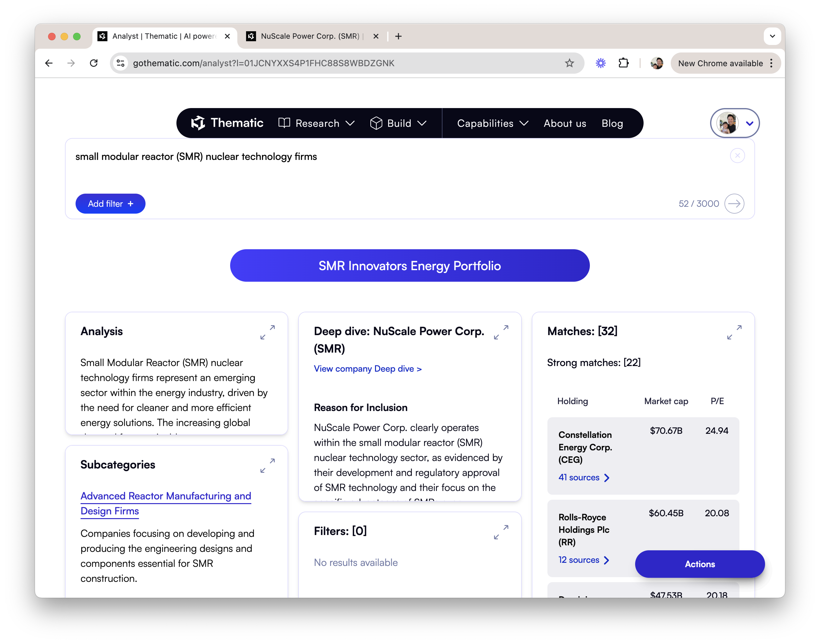
Task: Open the Build dropdown menu
Action: click(x=398, y=123)
